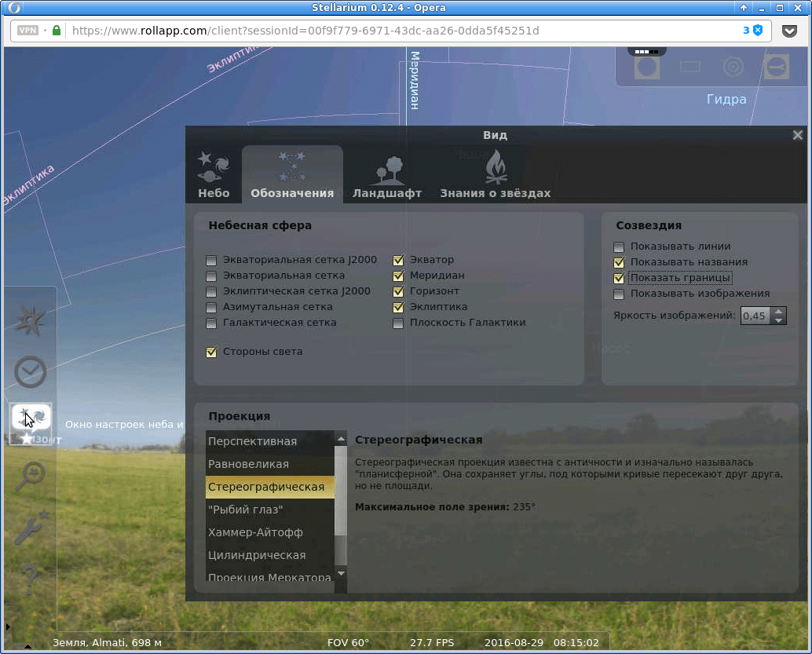The image size is (812, 654).
Task: Uncheck the Меридиан checkbox
Action: click(398, 276)
